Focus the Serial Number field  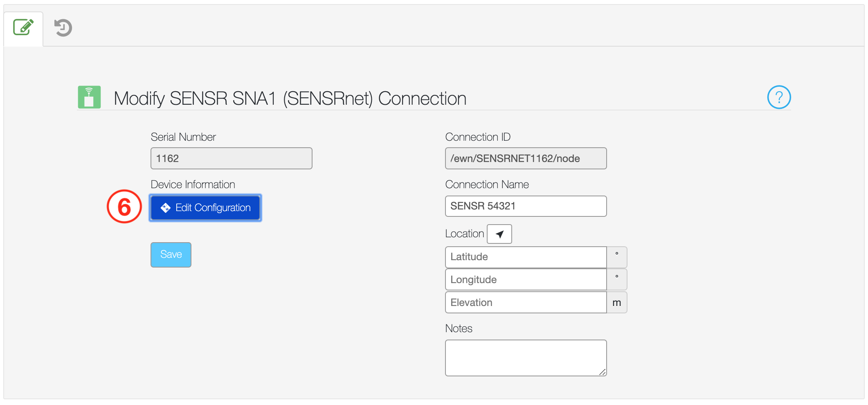point(232,158)
